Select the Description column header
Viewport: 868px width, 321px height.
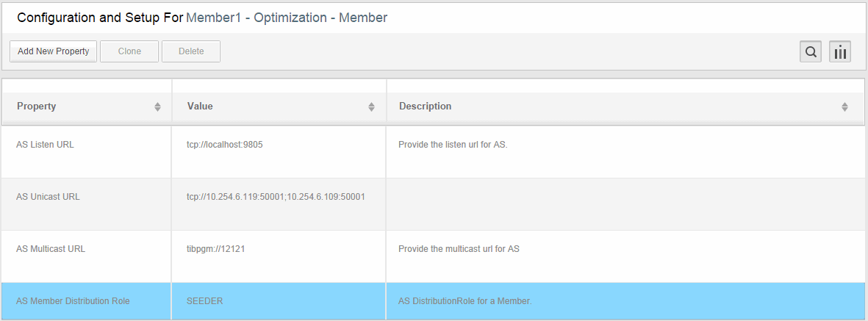(625, 107)
